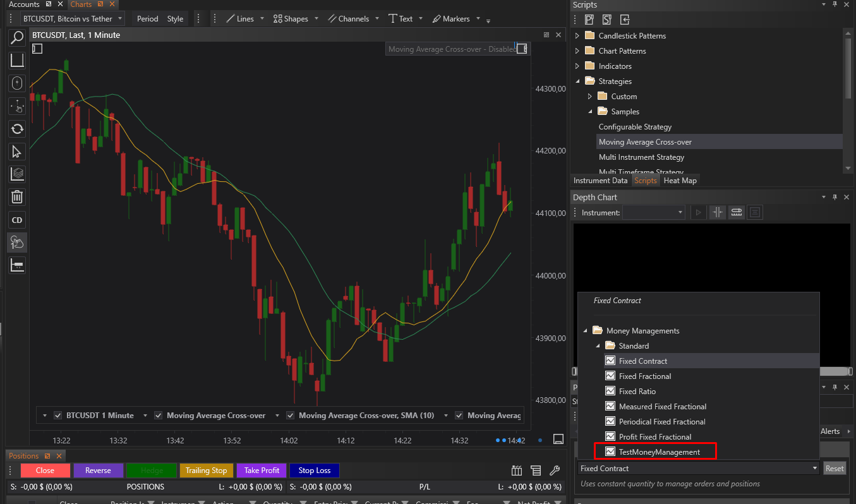Open the Depth Chart Instrument dropdown

(x=680, y=213)
